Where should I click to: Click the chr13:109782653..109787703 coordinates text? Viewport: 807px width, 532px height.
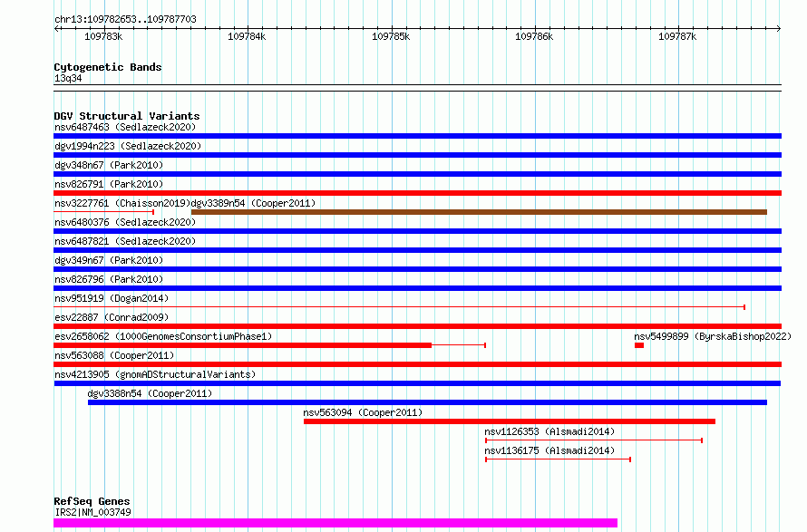125,20
